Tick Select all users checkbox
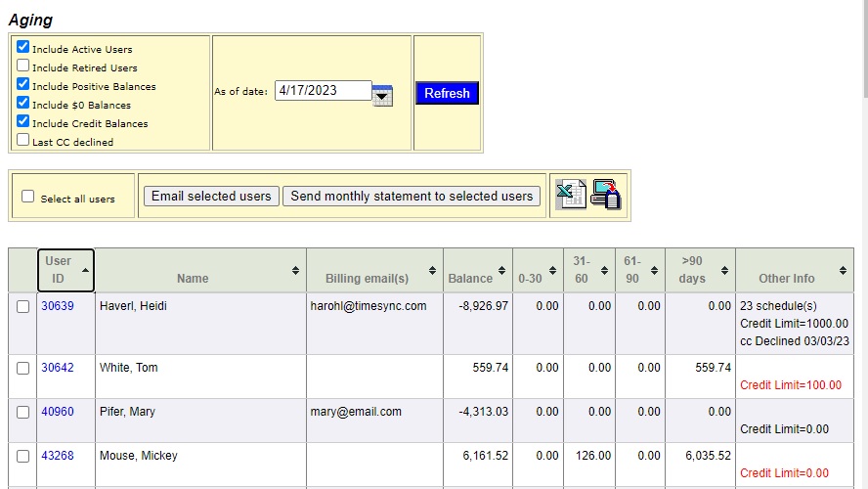The image size is (868, 489). click(x=27, y=196)
